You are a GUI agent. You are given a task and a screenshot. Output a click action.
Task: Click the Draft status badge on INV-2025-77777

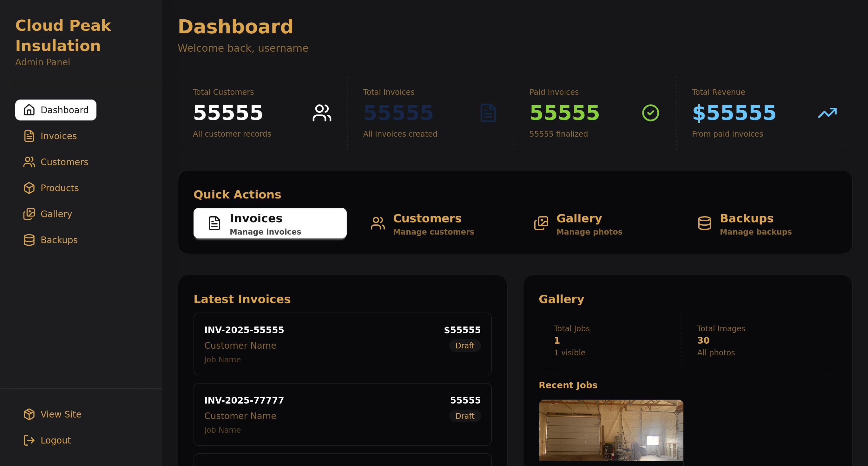click(x=465, y=416)
